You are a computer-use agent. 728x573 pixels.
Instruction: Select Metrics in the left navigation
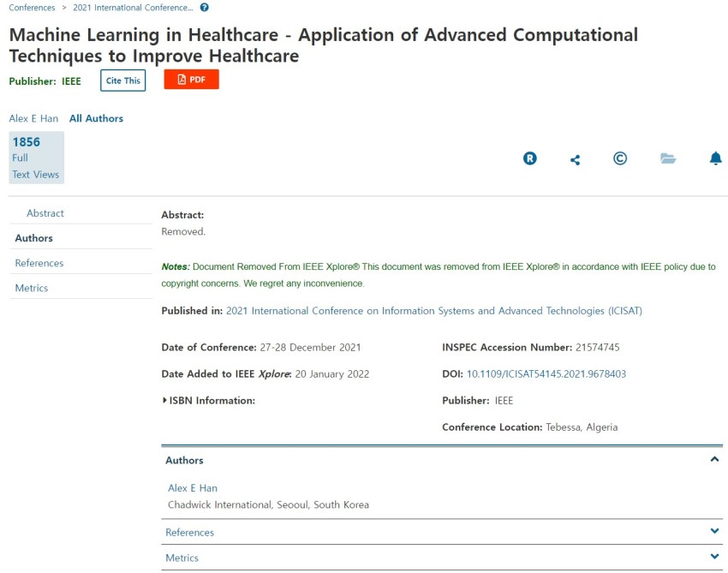tap(32, 288)
